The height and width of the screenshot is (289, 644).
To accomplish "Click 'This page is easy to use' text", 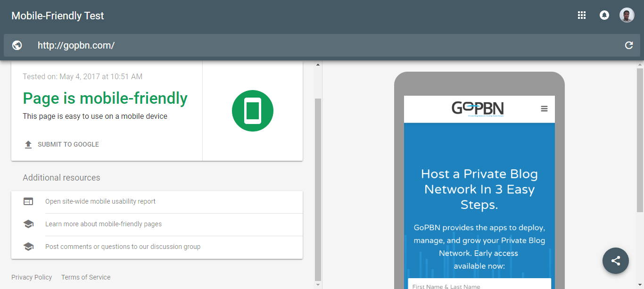I will 95,116.
